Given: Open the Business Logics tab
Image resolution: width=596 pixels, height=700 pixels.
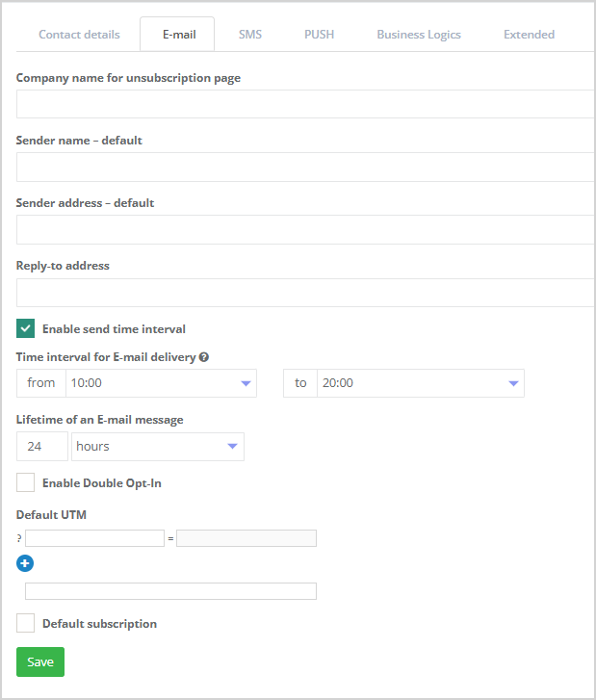Looking at the screenshot, I should (x=419, y=35).
